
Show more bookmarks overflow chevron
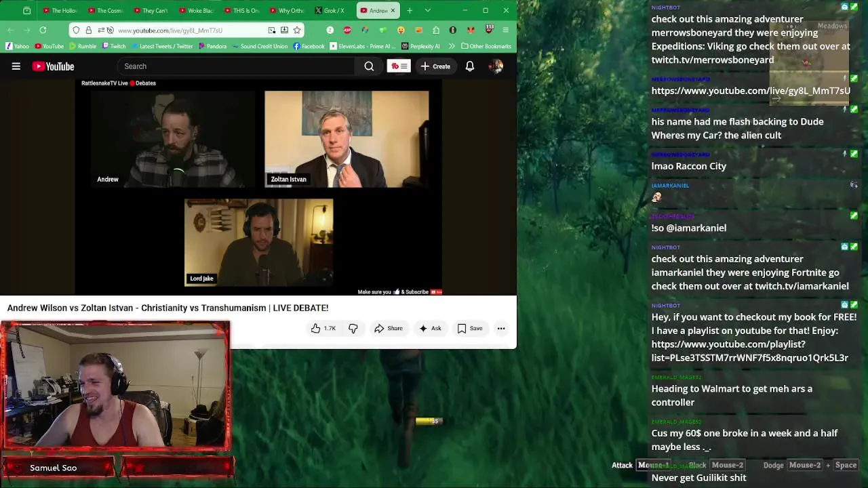pyautogui.click(x=452, y=46)
